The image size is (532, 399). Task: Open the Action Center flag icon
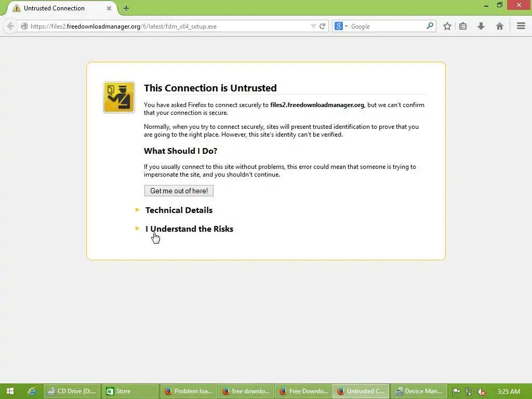[456, 392]
